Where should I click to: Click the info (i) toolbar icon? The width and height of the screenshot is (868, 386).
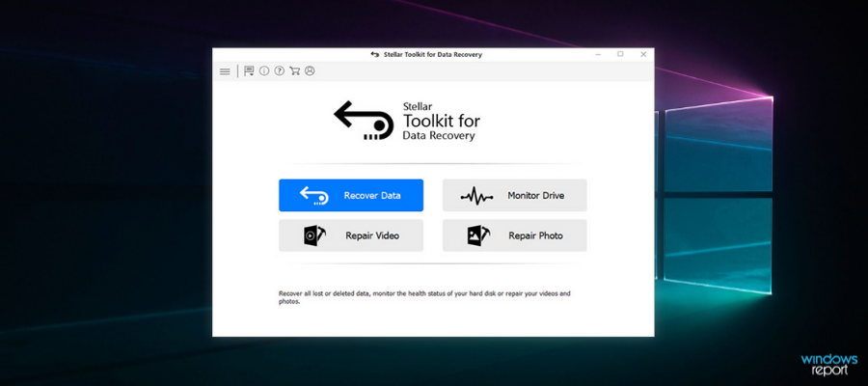(264, 70)
